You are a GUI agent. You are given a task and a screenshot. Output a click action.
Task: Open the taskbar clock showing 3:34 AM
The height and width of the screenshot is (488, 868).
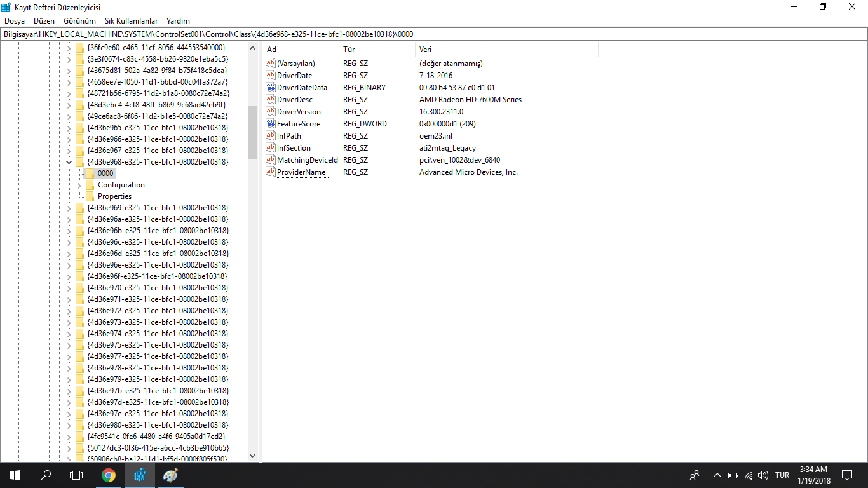point(813,475)
